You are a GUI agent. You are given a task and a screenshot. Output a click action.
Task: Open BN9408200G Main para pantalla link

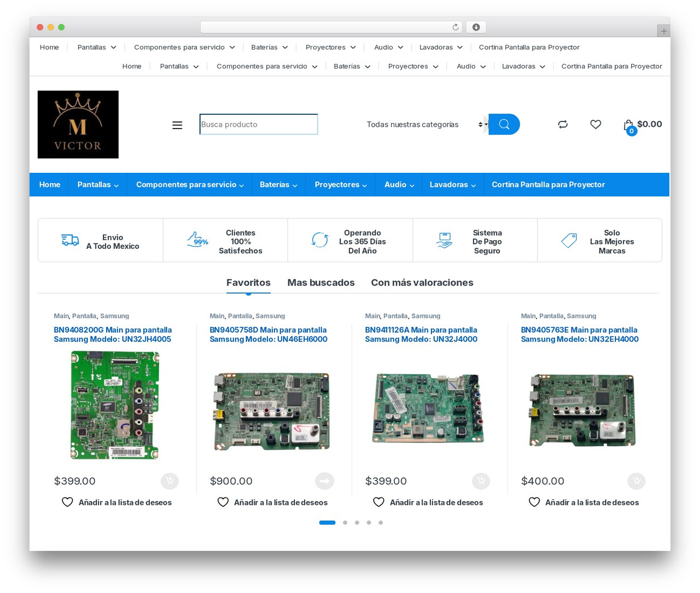click(x=113, y=334)
